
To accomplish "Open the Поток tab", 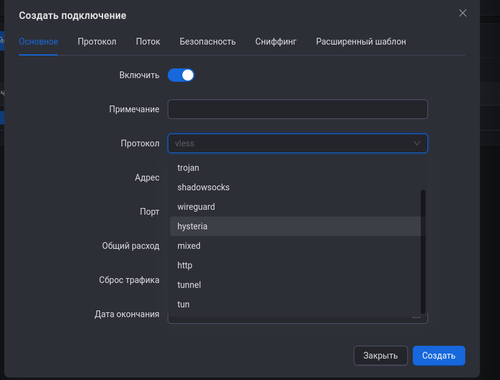I will pyautogui.click(x=148, y=42).
